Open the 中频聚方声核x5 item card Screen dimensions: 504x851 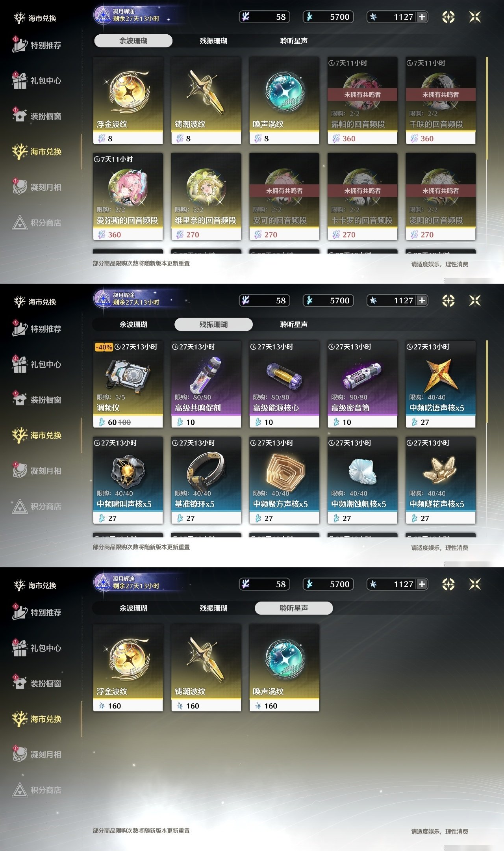284,480
